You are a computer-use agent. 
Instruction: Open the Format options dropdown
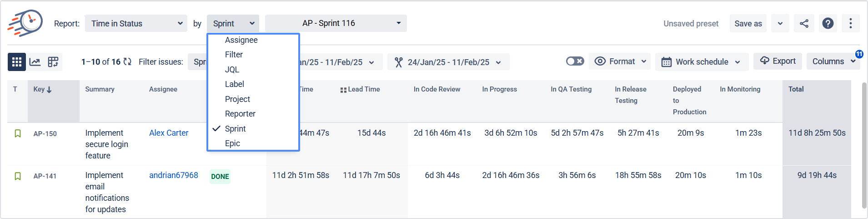pos(620,61)
